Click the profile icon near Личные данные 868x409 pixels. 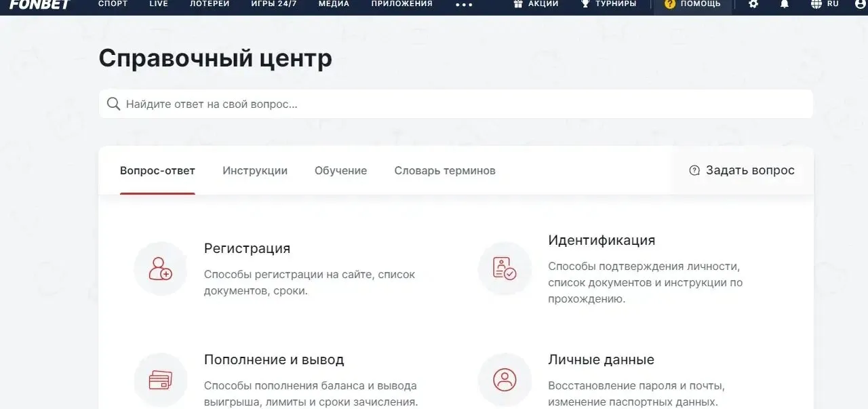tap(505, 380)
